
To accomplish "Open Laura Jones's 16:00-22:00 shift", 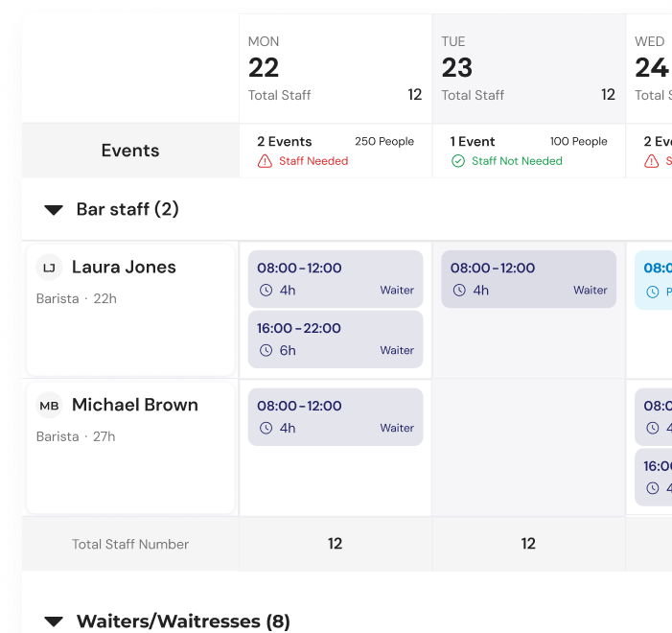I will point(336,340).
